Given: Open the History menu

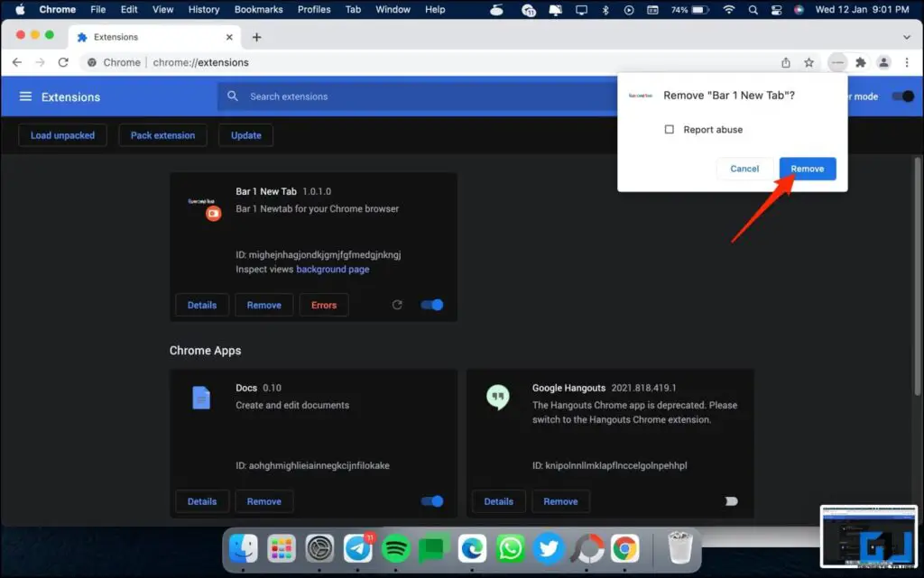Looking at the screenshot, I should tap(204, 9).
